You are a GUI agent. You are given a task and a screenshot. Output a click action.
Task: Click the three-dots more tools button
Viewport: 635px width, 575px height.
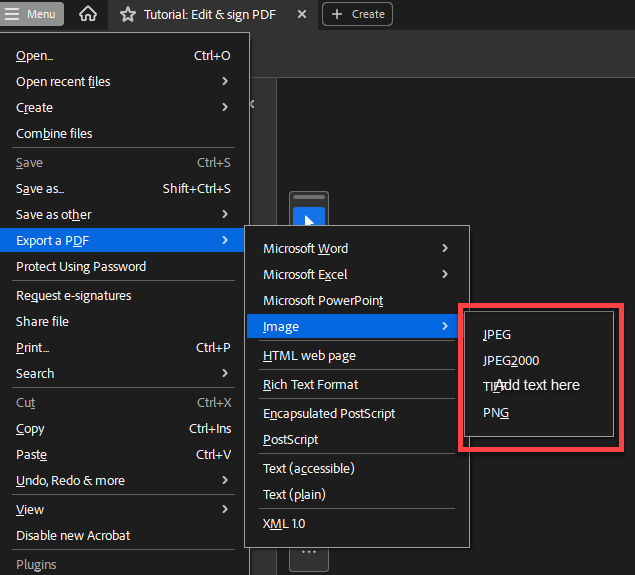(x=309, y=551)
